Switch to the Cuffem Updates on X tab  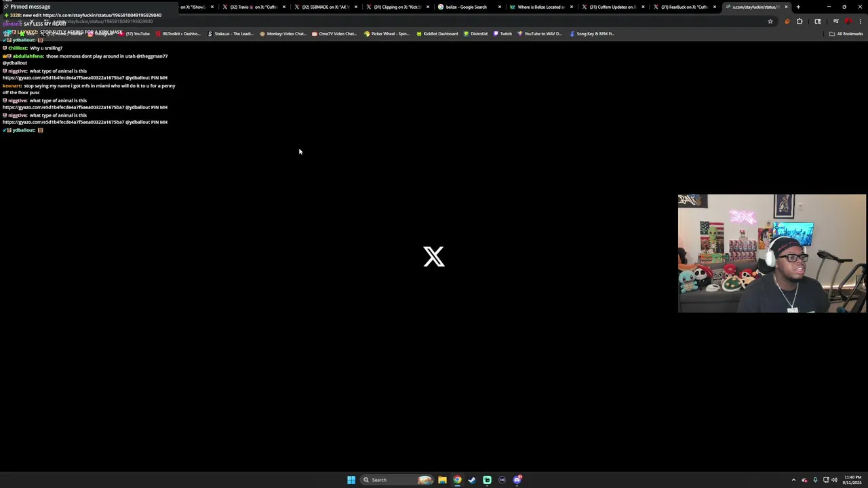(612, 7)
